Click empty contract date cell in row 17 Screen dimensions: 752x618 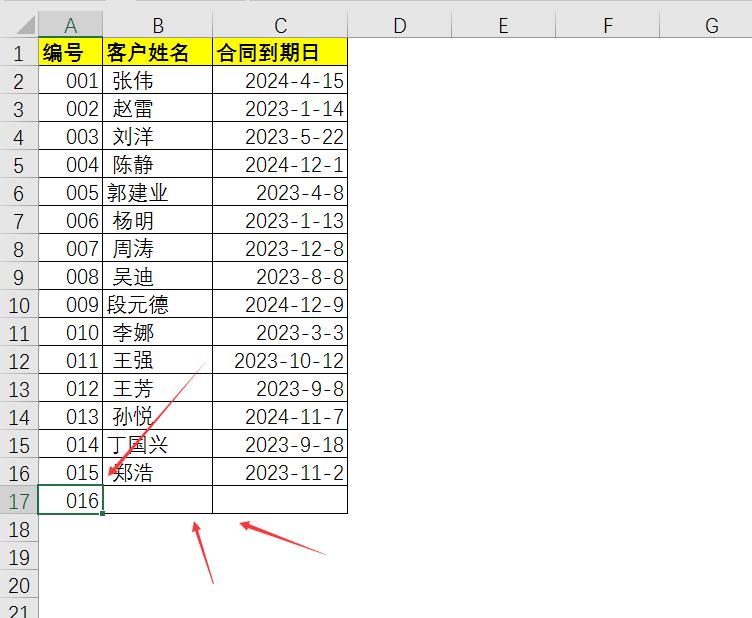pyautogui.click(x=280, y=500)
